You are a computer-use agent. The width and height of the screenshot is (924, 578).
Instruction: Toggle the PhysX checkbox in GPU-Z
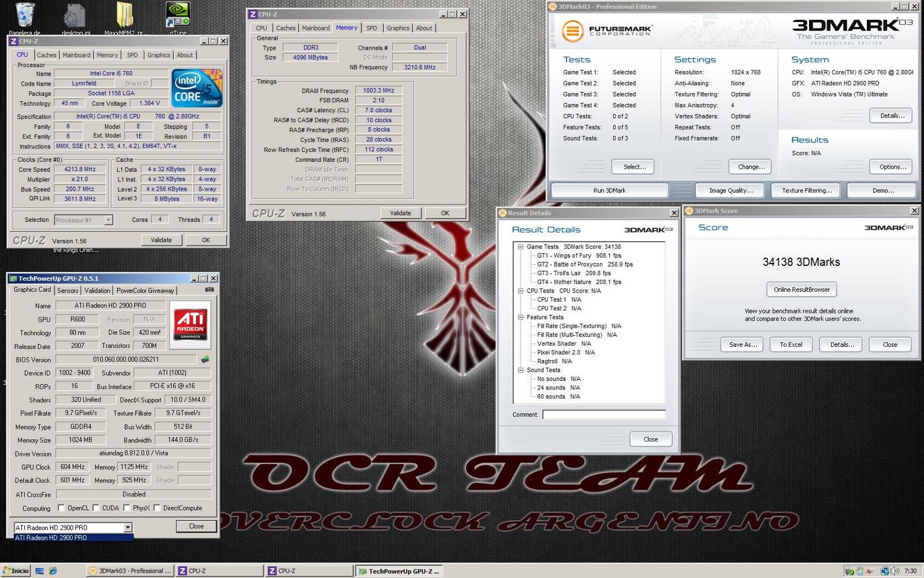(x=126, y=508)
